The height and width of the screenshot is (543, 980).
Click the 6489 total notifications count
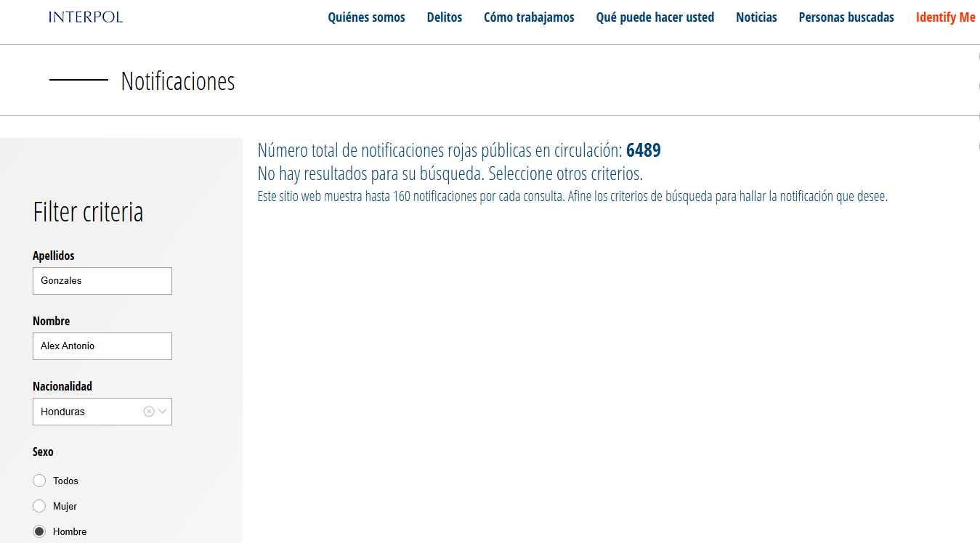click(x=643, y=150)
